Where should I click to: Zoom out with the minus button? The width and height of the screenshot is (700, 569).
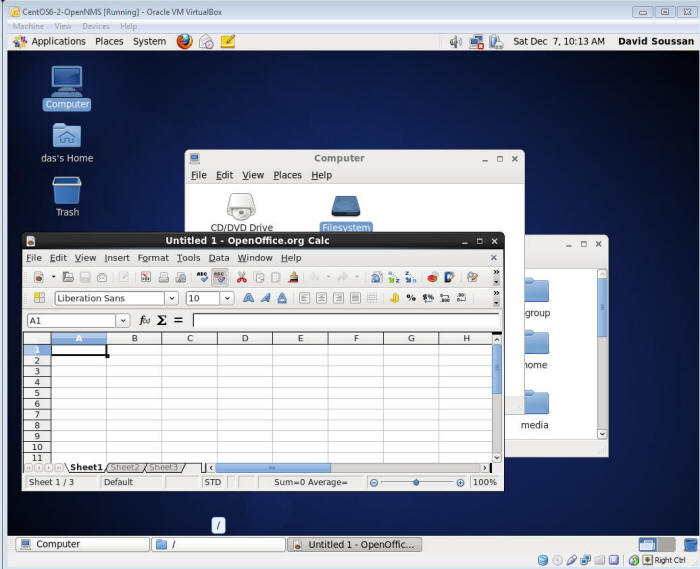(374, 482)
